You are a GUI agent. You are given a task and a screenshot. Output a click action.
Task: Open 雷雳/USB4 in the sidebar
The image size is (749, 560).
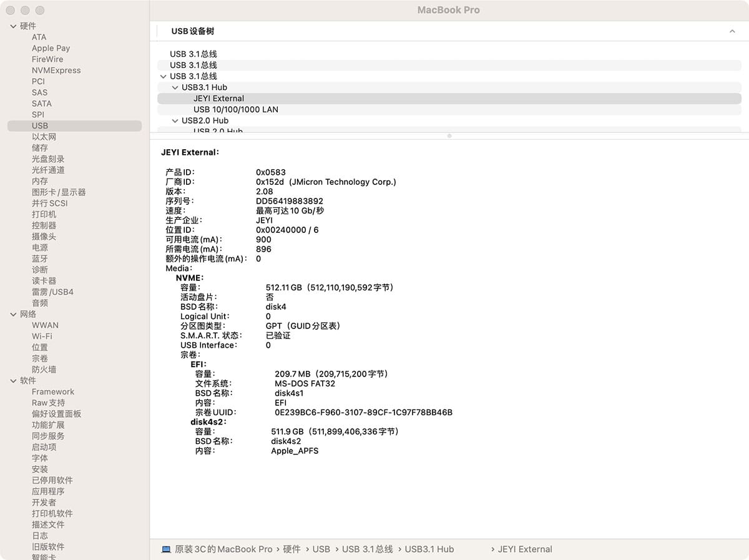[52, 292]
